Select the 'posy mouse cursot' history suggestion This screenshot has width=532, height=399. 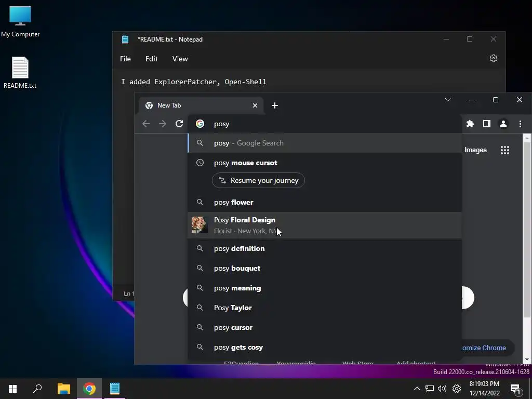coord(325,163)
